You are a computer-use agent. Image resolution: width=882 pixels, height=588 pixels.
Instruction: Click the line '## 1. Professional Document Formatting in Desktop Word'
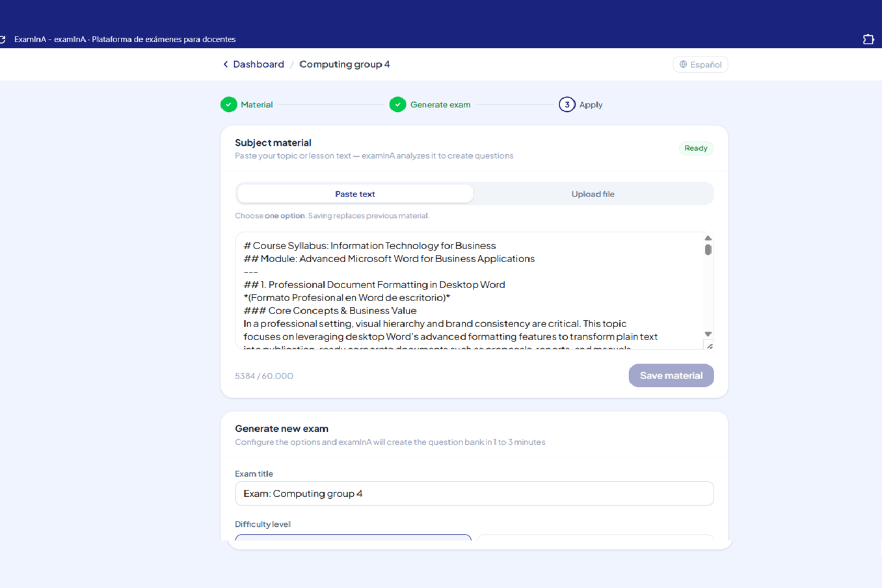[374, 285]
